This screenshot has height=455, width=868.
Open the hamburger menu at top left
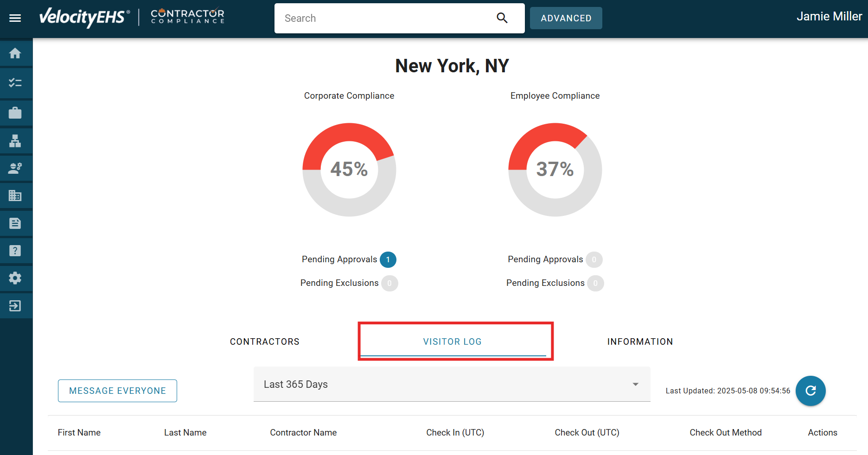15,18
